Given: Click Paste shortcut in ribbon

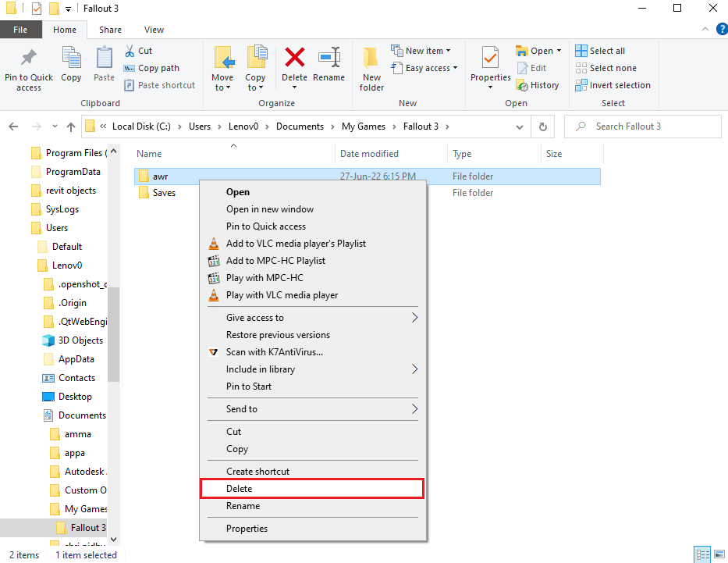Looking at the screenshot, I should (x=160, y=85).
